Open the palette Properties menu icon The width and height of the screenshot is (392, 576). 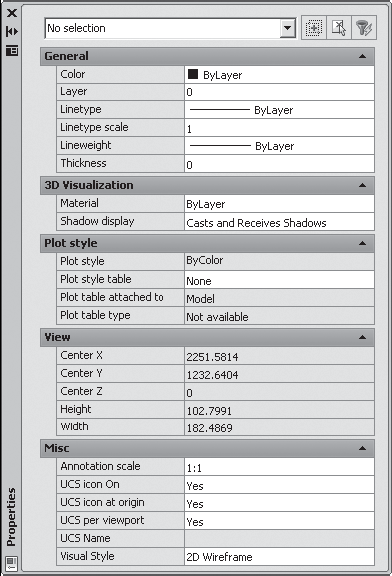point(12,50)
